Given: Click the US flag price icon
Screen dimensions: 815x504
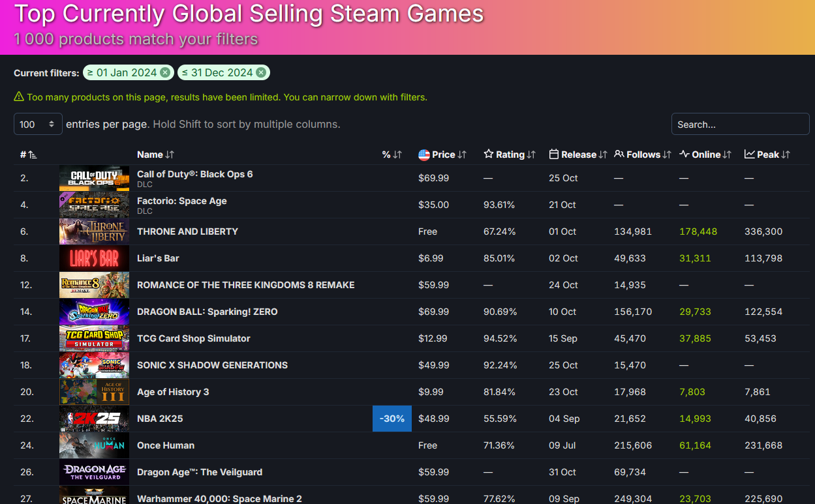Looking at the screenshot, I should tap(424, 155).
